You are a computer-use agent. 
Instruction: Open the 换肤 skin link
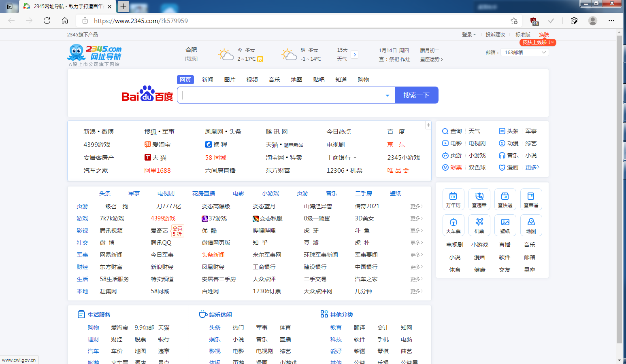click(544, 35)
